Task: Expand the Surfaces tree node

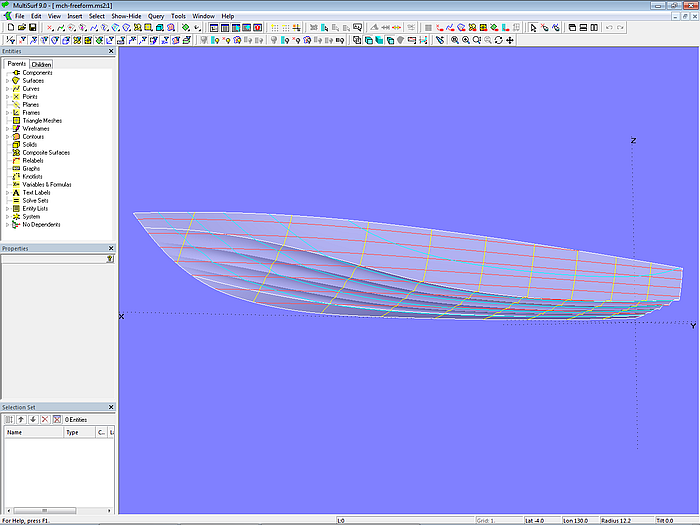Action: (x=7, y=81)
